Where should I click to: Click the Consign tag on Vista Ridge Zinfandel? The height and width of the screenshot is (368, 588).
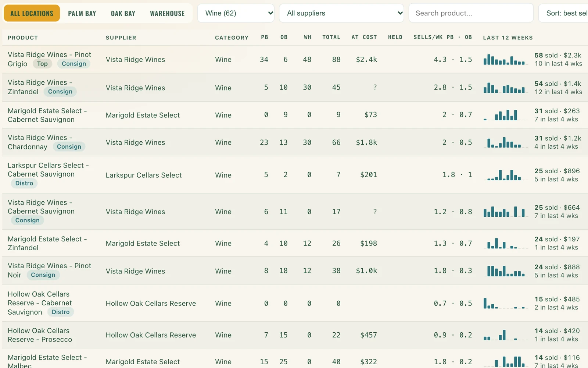[x=60, y=92]
